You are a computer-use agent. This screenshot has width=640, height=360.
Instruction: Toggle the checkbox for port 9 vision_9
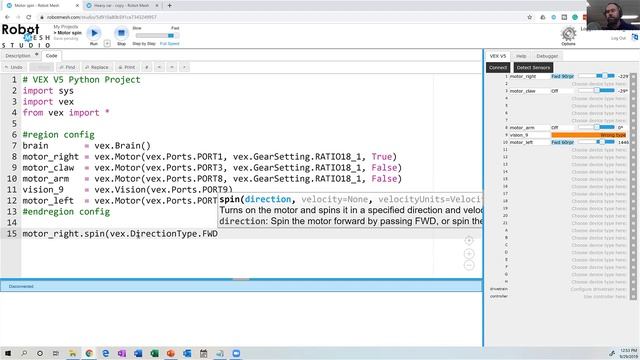tap(633, 135)
